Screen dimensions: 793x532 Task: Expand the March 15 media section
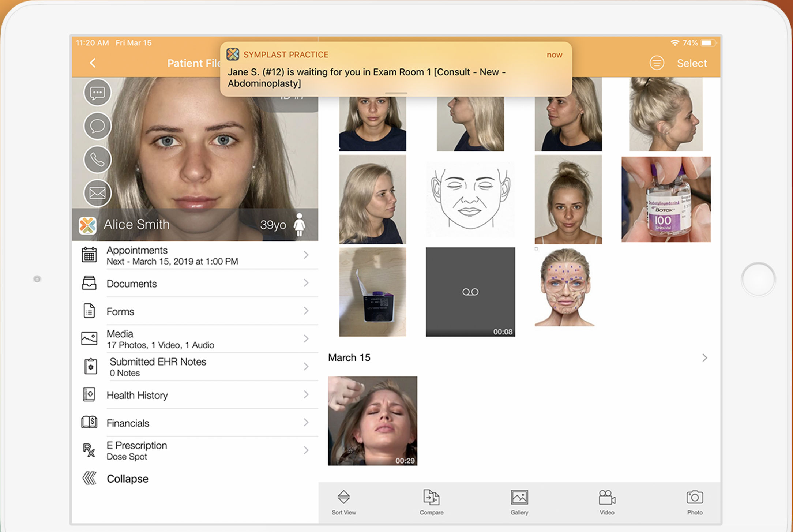tap(704, 358)
